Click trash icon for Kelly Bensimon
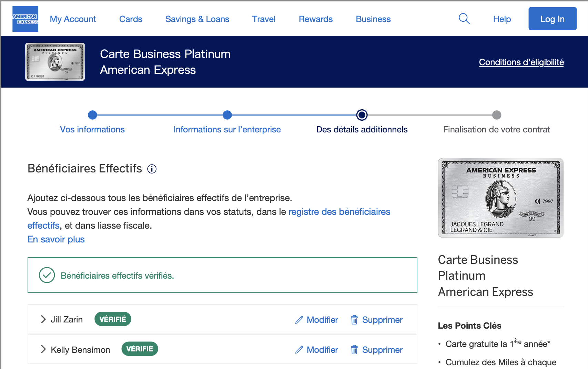588x369 pixels. click(354, 350)
